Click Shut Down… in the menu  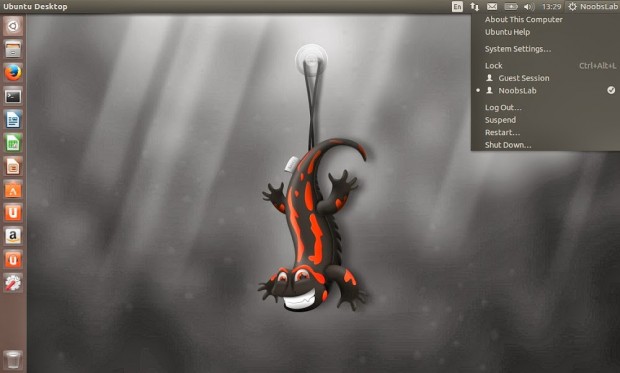pos(508,145)
